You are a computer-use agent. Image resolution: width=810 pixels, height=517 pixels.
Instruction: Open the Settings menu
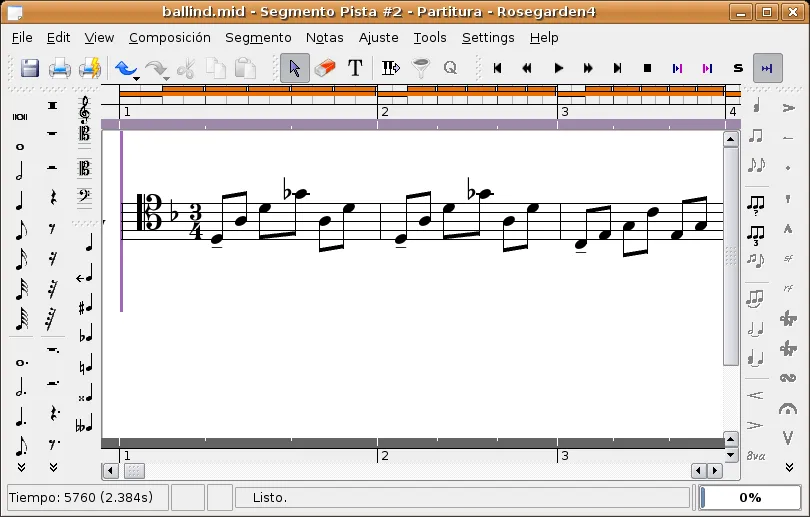pos(488,38)
